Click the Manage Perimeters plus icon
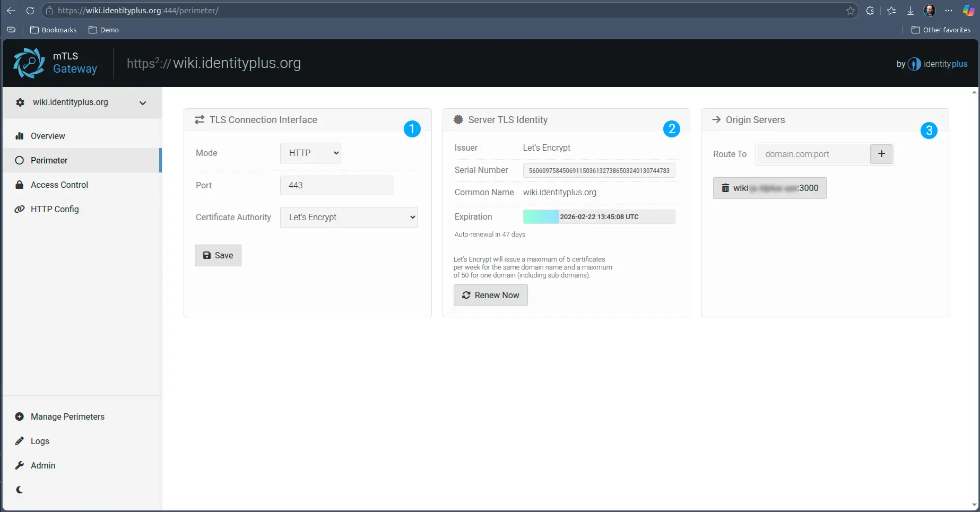 point(20,416)
